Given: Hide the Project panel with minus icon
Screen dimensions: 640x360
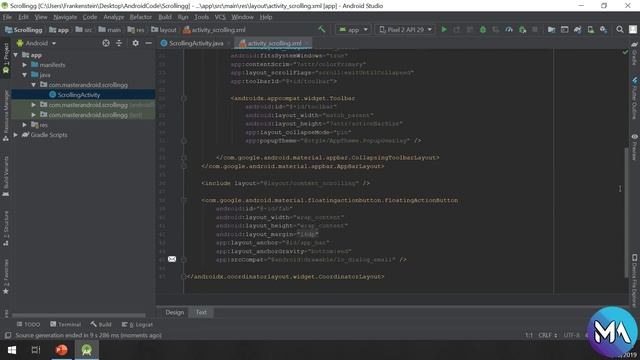Looking at the screenshot, I should [149, 43].
